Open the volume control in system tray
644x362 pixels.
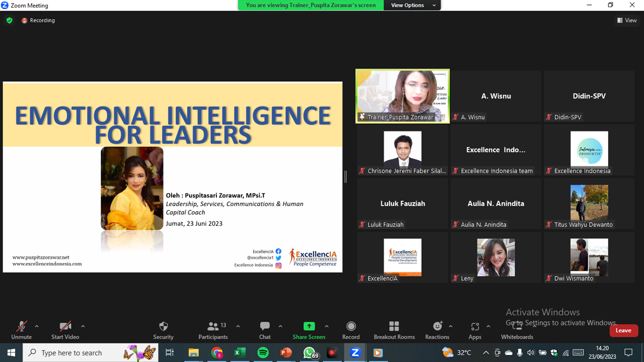[x=532, y=352]
